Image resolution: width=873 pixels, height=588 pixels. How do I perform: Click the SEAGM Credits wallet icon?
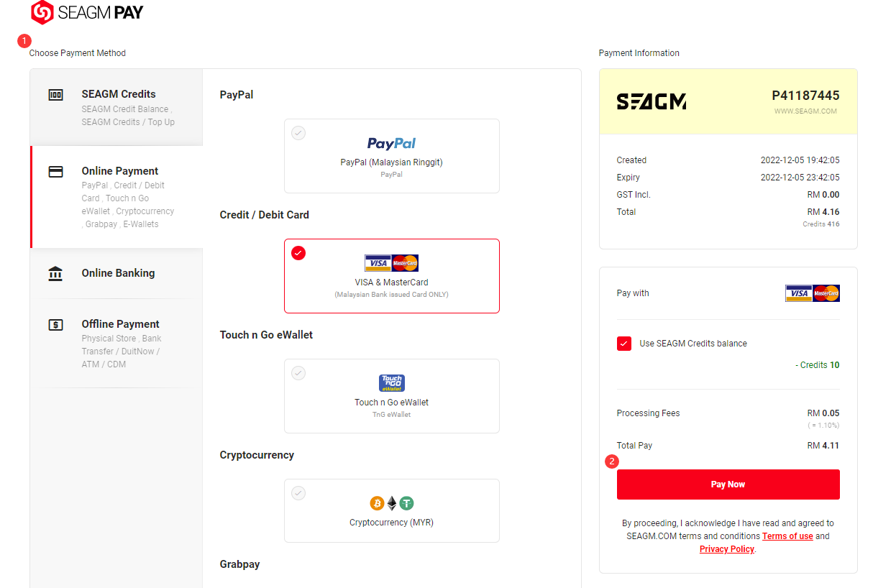[55, 95]
